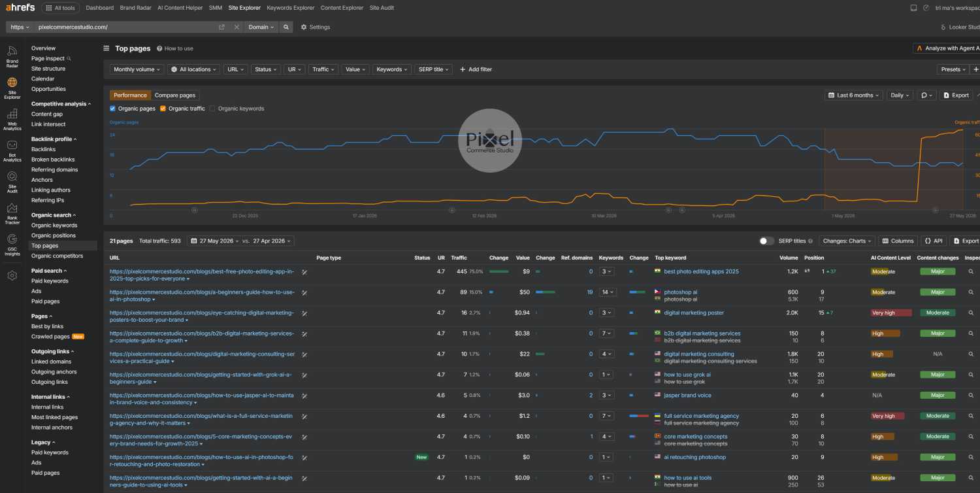The width and height of the screenshot is (980, 493).
Task: Uncheck Organic traffic checkbox
Action: [x=163, y=109]
